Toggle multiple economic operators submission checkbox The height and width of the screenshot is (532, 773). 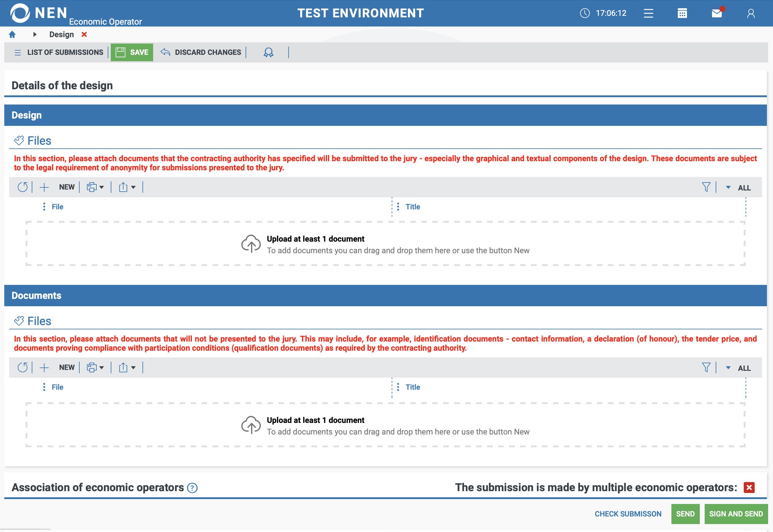click(x=749, y=488)
